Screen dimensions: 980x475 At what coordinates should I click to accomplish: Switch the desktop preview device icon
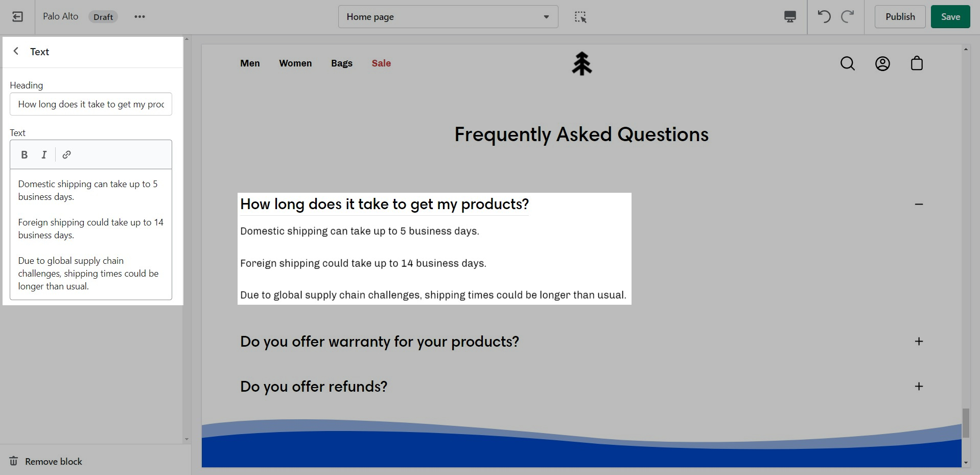coord(789,17)
